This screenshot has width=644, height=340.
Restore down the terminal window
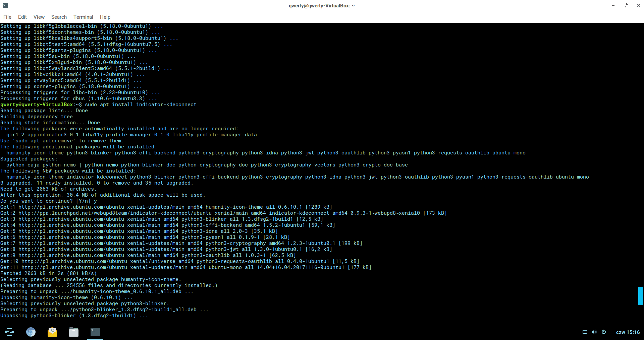click(626, 5)
